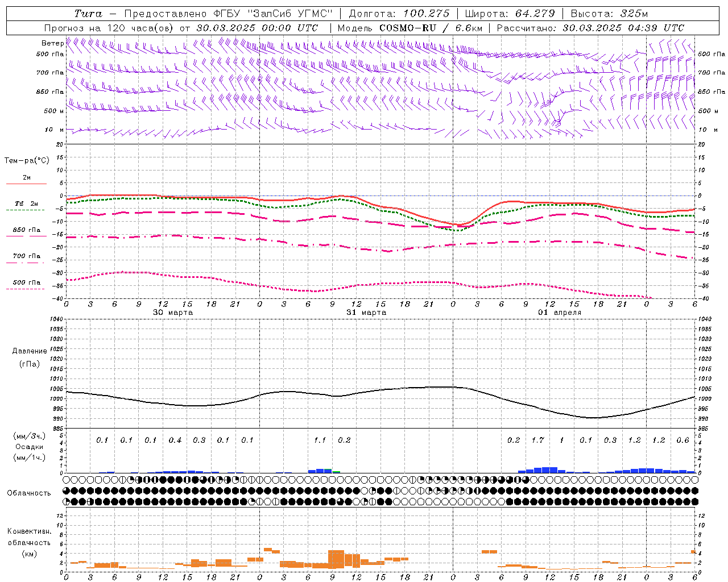Click the red 2м temperature legend line
This screenshot has height=582, width=728.
(26, 184)
